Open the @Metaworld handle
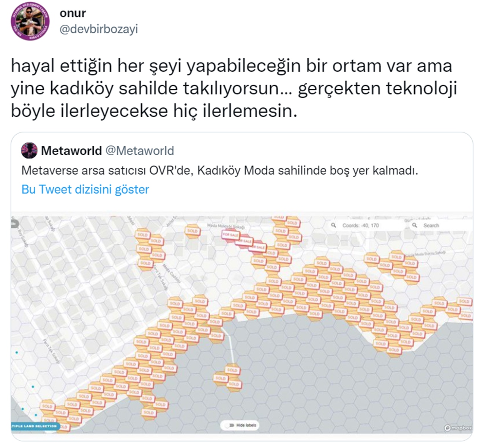486x448 pixels. click(139, 151)
